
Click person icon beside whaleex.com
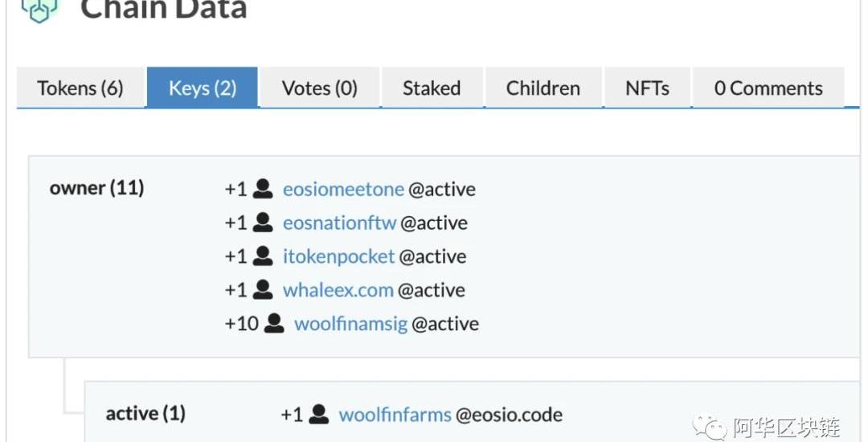(x=263, y=290)
